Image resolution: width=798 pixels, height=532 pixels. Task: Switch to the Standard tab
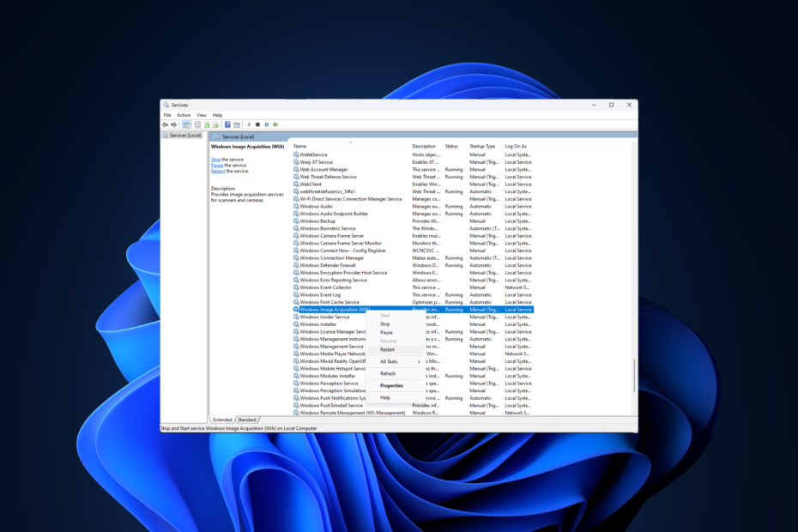(247, 420)
